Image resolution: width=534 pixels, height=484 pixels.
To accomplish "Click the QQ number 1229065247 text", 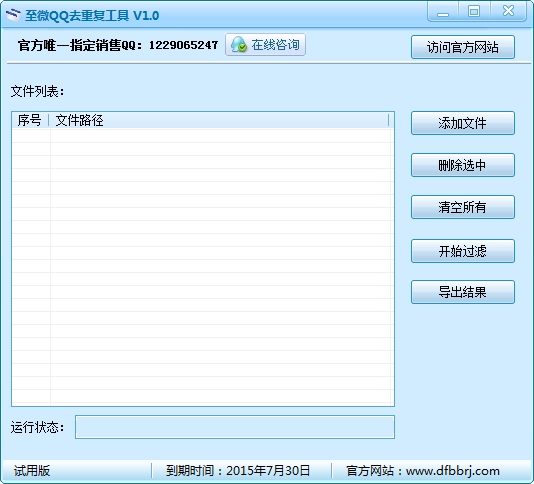I will 184,45.
